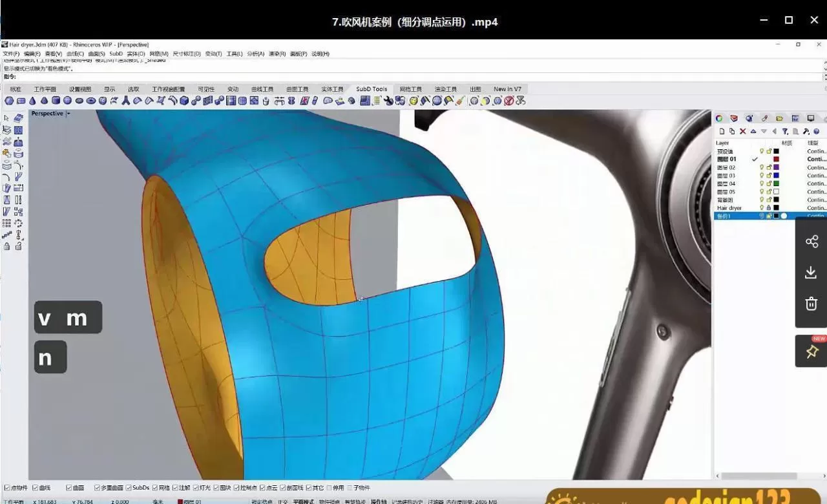Enable the 停用 checkbox in filter bar

(x=331, y=488)
